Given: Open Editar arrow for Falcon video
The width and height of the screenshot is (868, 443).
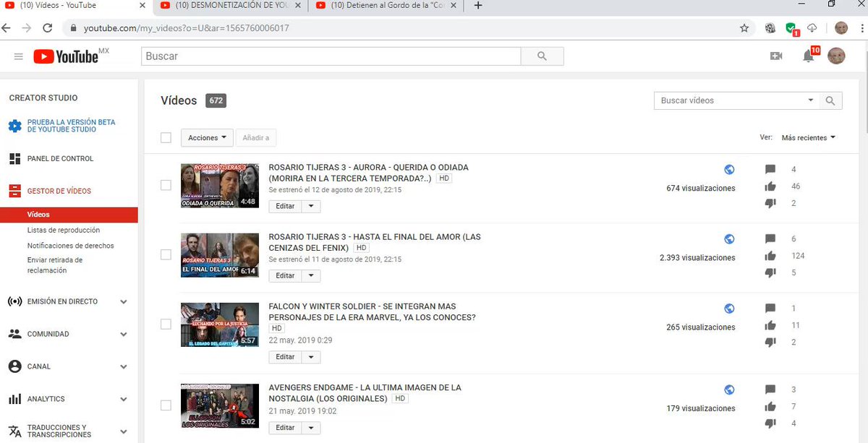Looking at the screenshot, I should [311, 356].
